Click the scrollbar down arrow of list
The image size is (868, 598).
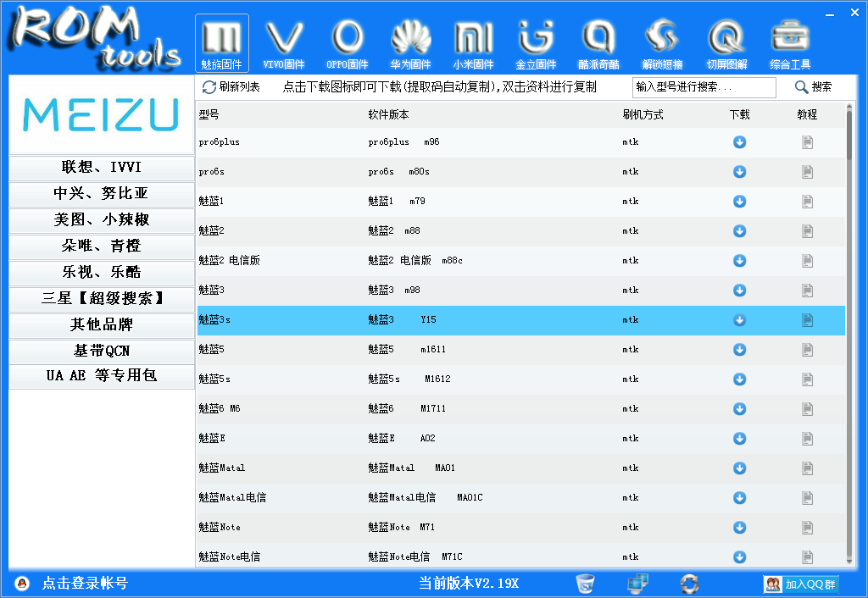point(849,562)
